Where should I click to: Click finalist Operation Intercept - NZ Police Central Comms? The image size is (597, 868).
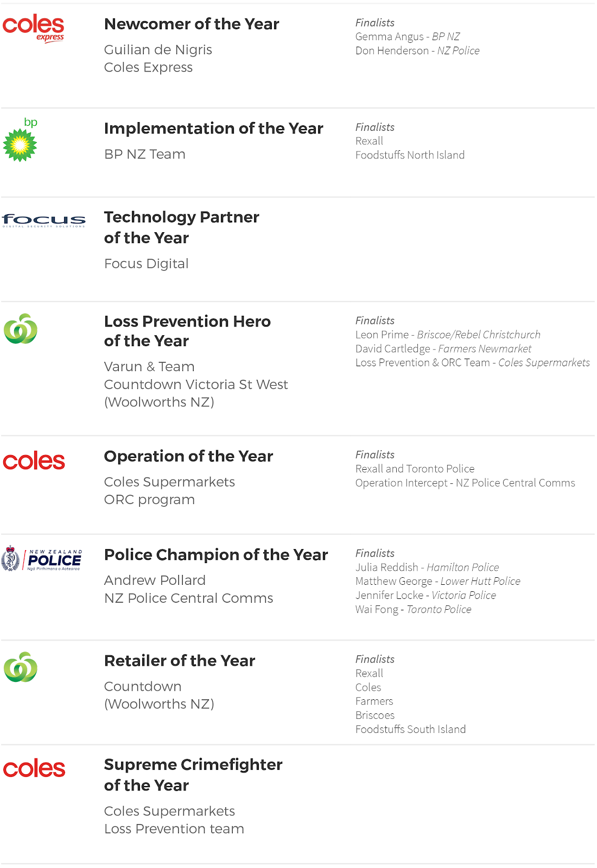465,483
